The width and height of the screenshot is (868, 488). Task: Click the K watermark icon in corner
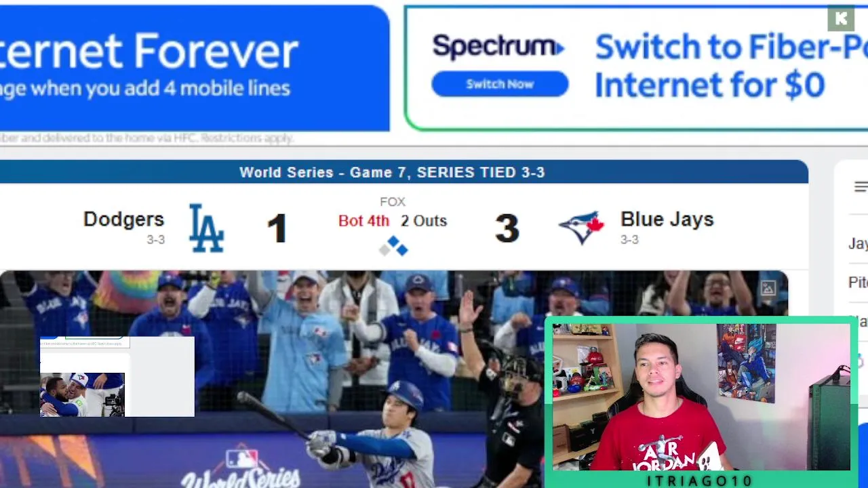[x=841, y=19]
